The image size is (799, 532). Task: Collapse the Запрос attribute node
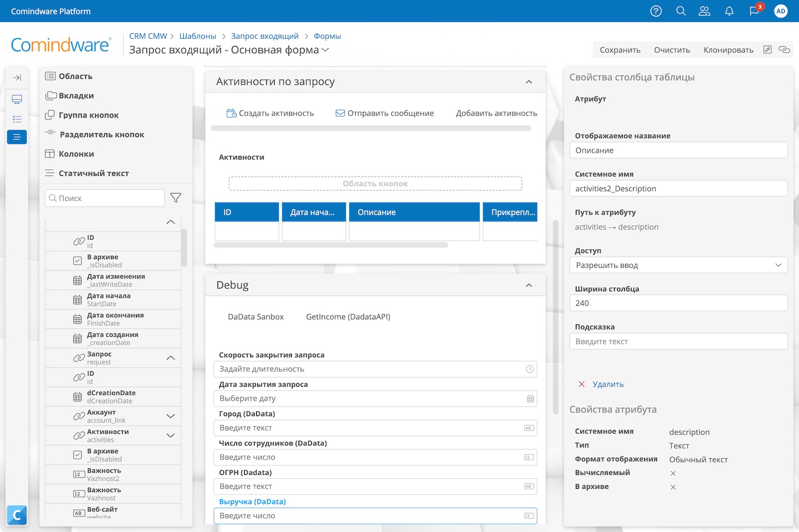pyautogui.click(x=171, y=358)
